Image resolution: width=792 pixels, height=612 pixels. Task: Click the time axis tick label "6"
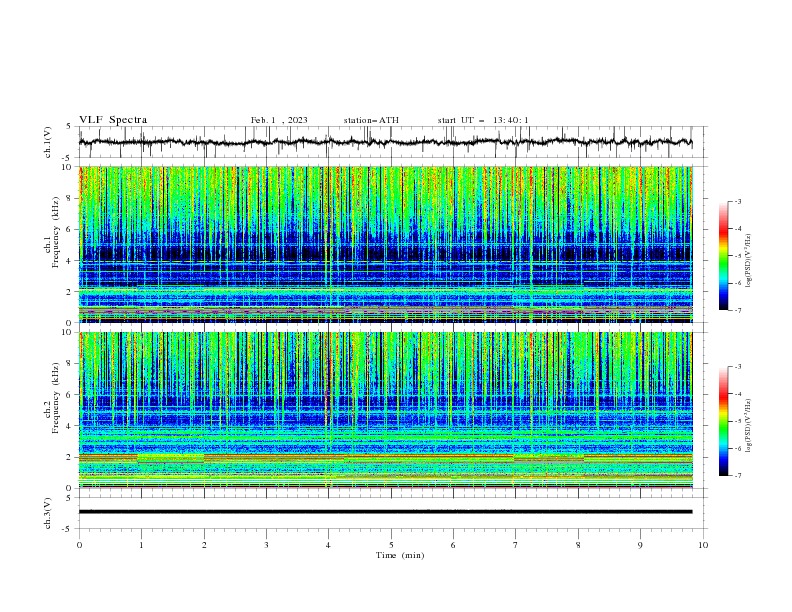(453, 545)
